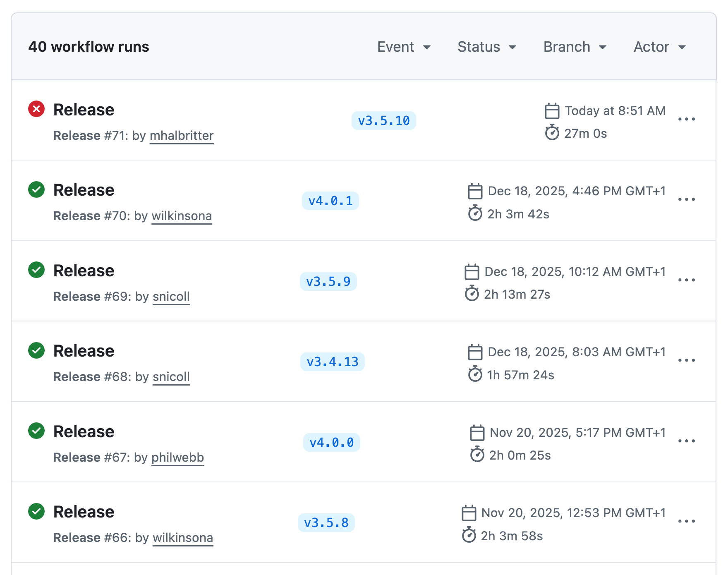Click the green success icon for Release #68
The height and width of the screenshot is (575, 728).
(36, 350)
